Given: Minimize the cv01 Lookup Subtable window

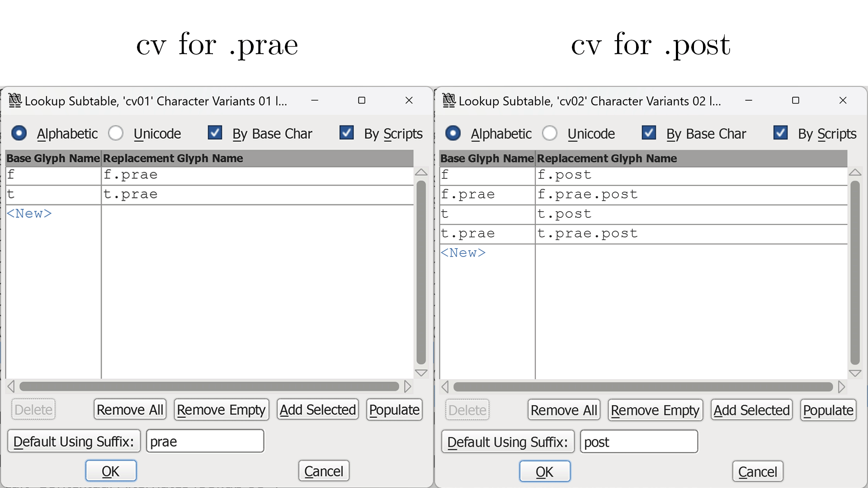Looking at the screenshot, I should 315,100.
